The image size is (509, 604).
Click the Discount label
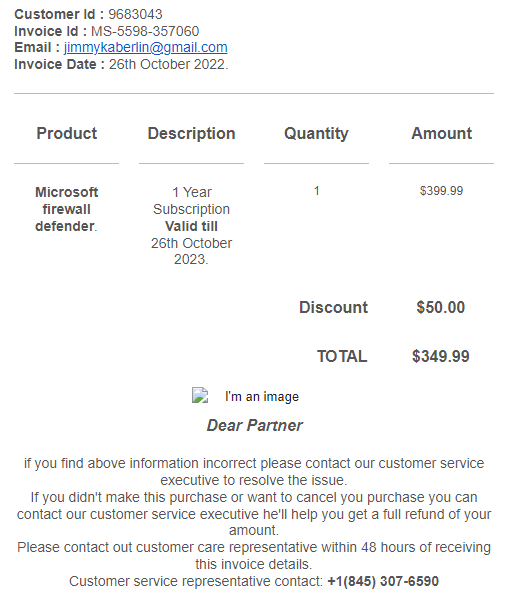click(334, 307)
